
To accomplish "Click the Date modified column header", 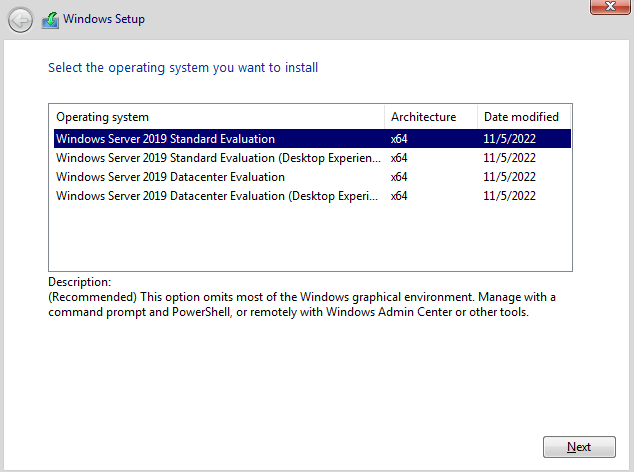I will pyautogui.click(x=524, y=117).
